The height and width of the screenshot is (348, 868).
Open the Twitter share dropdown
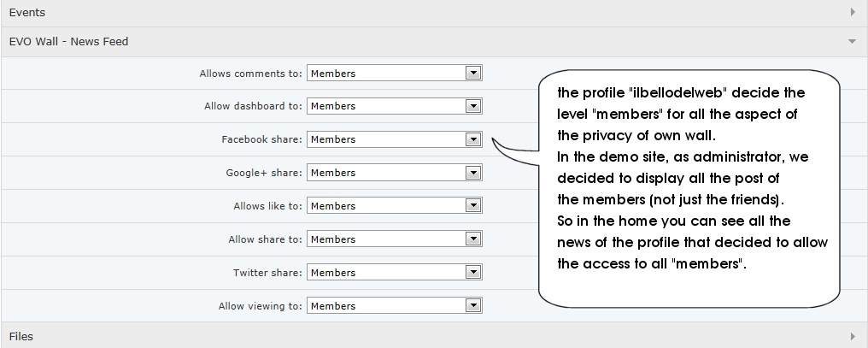point(386,273)
